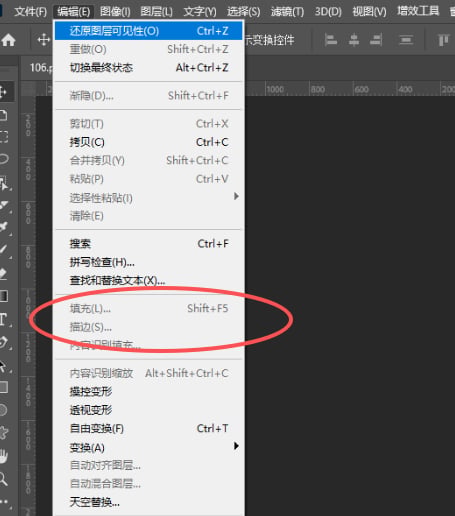This screenshot has height=516, width=455.
Task: Select the Pen tool
Action: click(4, 342)
